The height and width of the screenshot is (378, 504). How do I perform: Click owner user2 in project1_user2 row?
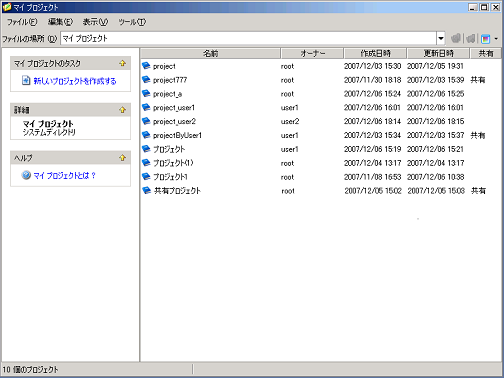(x=290, y=122)
